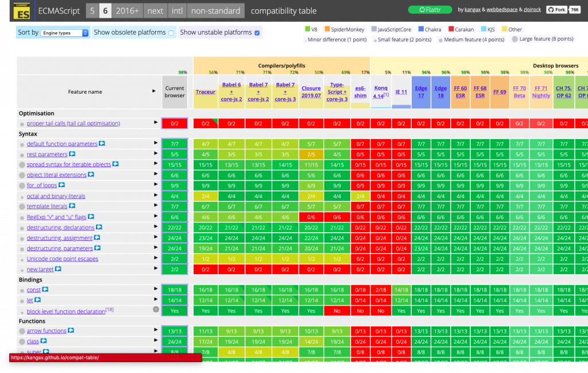This screenshot has height=373, width=588.
Task: Open the block-level function declaration link
Action: pyautogui.click(x=66, y=312)
